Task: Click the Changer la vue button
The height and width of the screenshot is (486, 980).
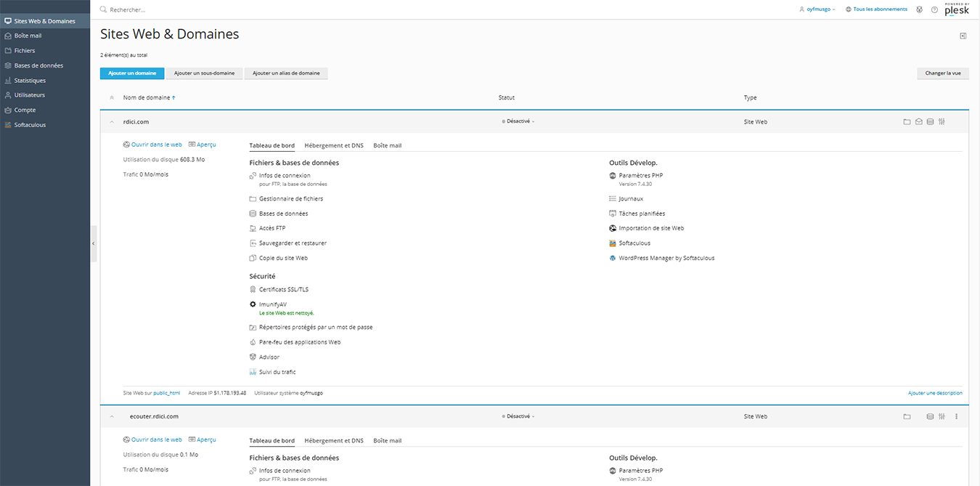Action: click(x=942, y=73)
